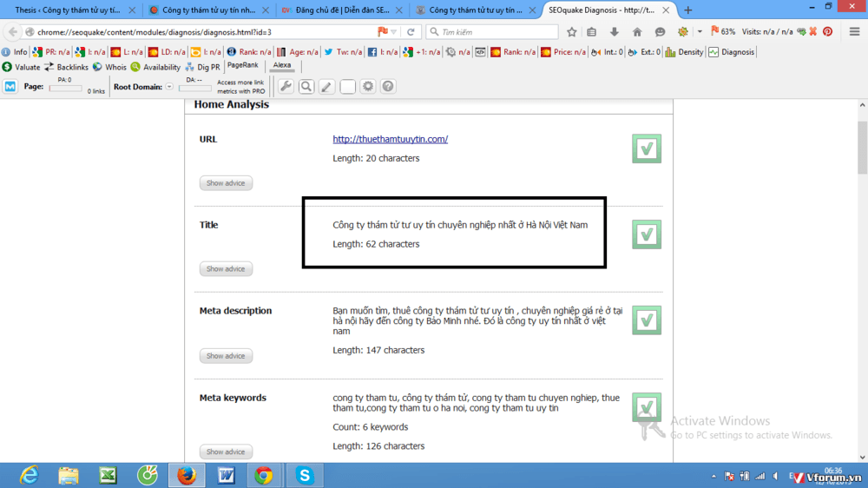
Task: Open page source icon in SEOquake bar
Action: click(x=481, y=52)
